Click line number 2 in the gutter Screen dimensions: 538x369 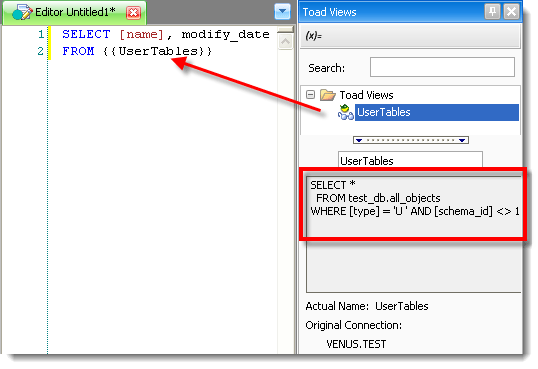tap(40, 51)
